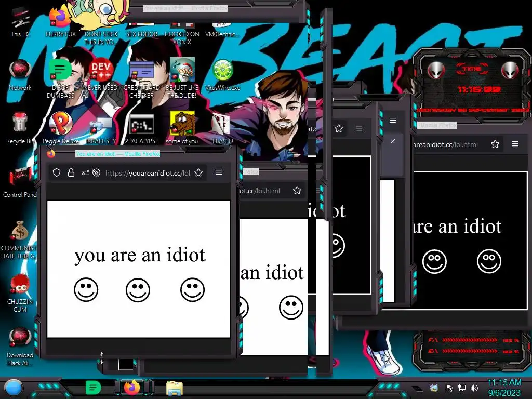Click the shield tracking protection icon

tap(57, 172)
